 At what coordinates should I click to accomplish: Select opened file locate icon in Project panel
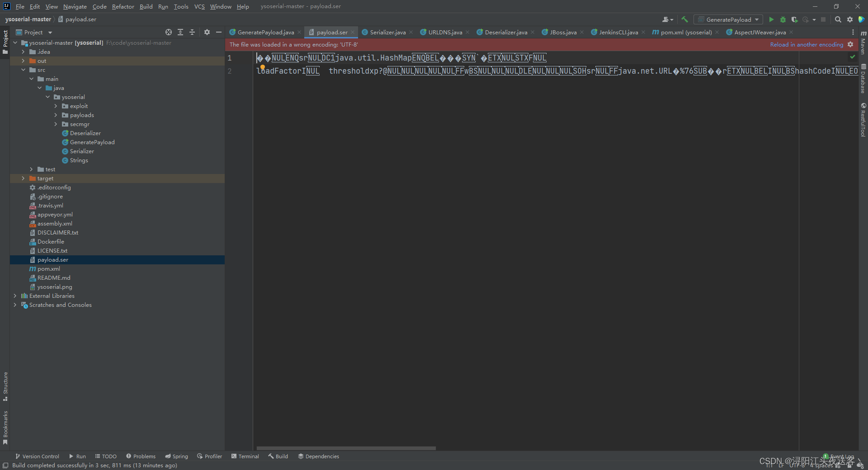(169, 32)
